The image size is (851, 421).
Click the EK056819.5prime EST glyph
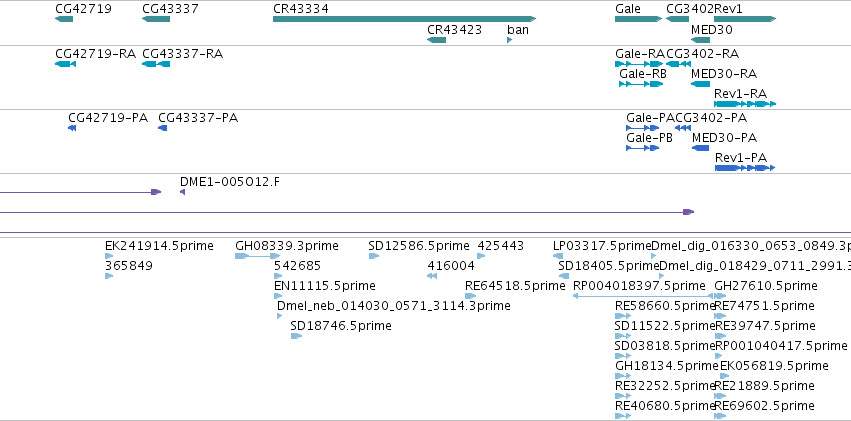tap(725, 376)
